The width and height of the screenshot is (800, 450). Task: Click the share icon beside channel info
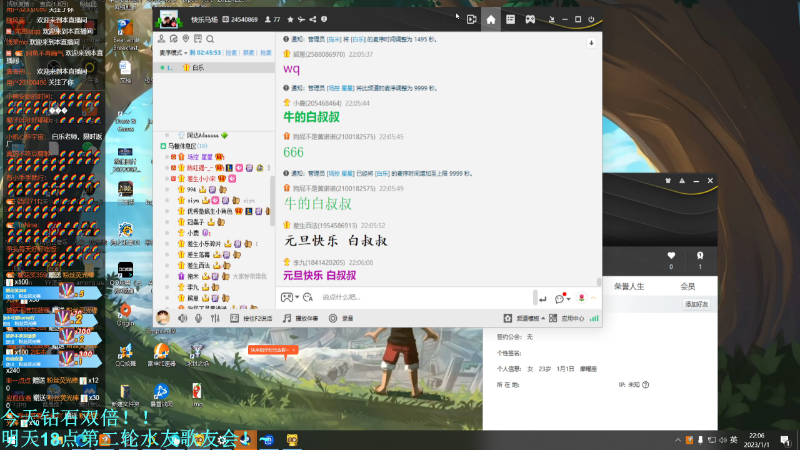click(313, 19)
